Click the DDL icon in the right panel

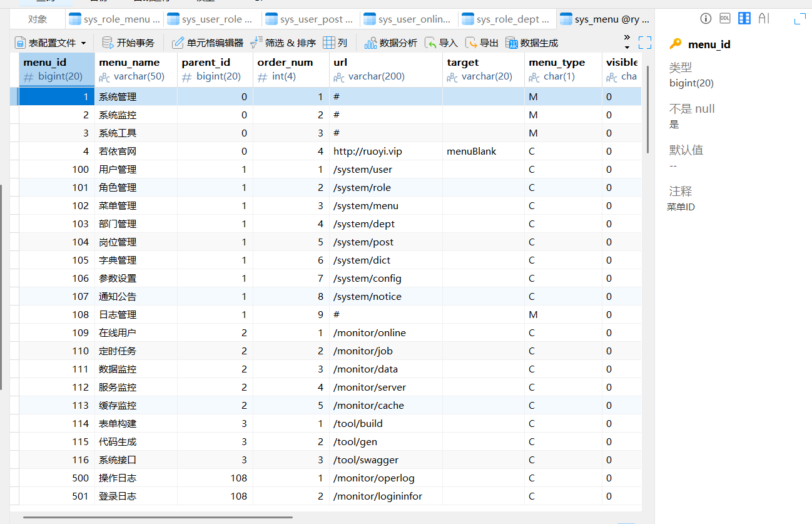coord(725,19)
